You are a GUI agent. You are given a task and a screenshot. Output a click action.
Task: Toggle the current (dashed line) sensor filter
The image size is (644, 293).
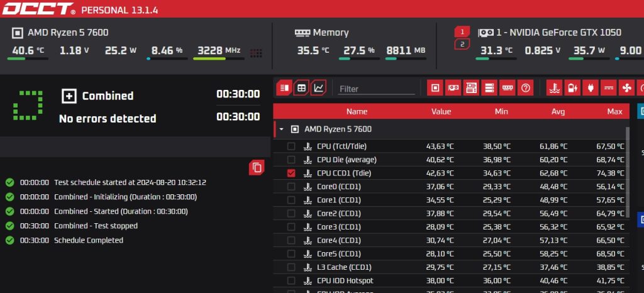coord(609,88)
